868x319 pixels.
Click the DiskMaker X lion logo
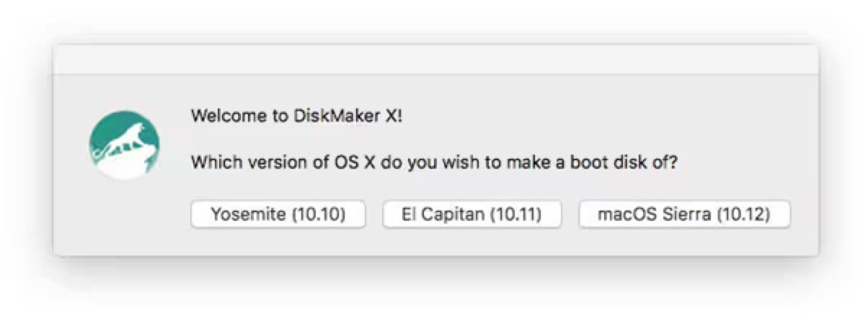[x=124, y=145]
